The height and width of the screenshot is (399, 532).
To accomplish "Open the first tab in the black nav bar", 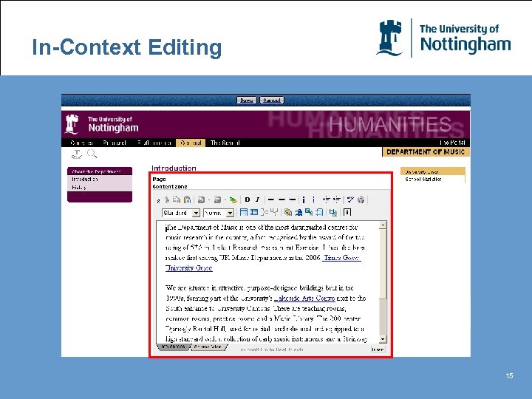I will 81,143.
